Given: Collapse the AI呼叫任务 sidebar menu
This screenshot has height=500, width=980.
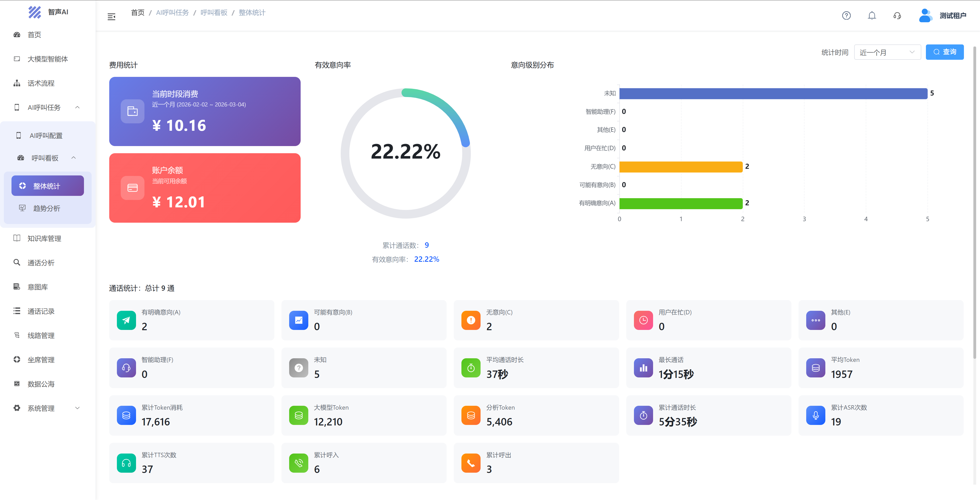Looking at the screenshot, I should 78,108.
